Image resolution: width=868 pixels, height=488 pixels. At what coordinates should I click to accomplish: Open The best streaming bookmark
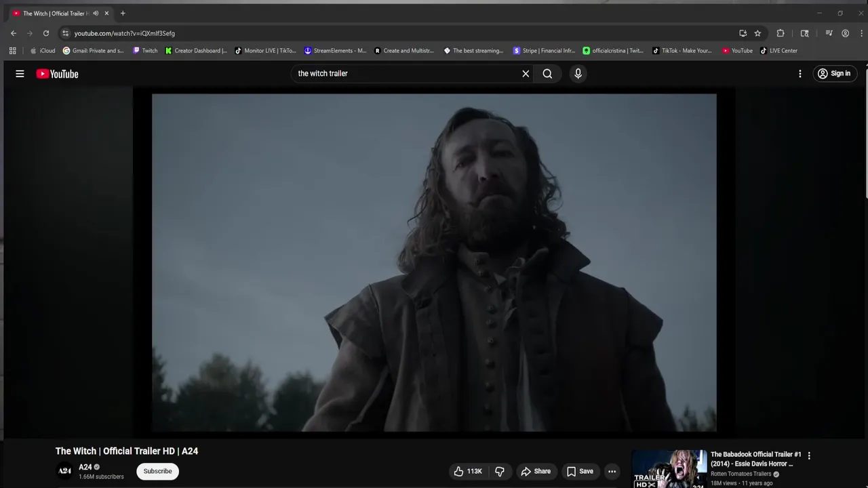click(x=474, y=51)
